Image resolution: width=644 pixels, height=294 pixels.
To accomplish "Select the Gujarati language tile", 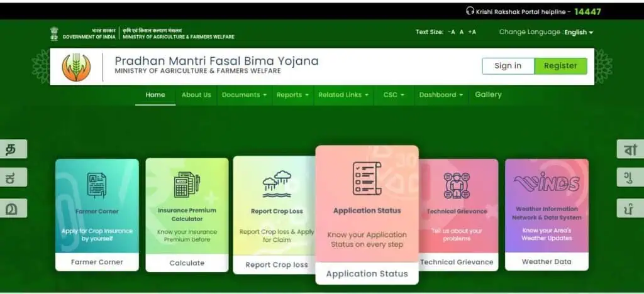I will point(630,177).
